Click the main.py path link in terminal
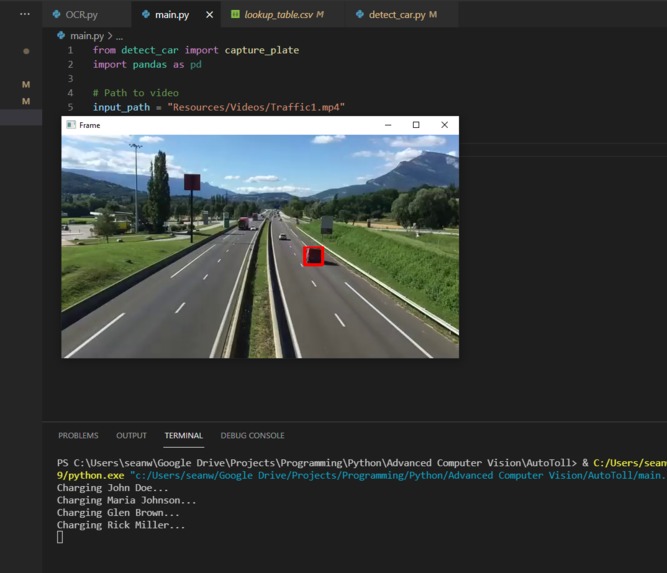This screenshot has width=667, height=573. coord(398,475)
